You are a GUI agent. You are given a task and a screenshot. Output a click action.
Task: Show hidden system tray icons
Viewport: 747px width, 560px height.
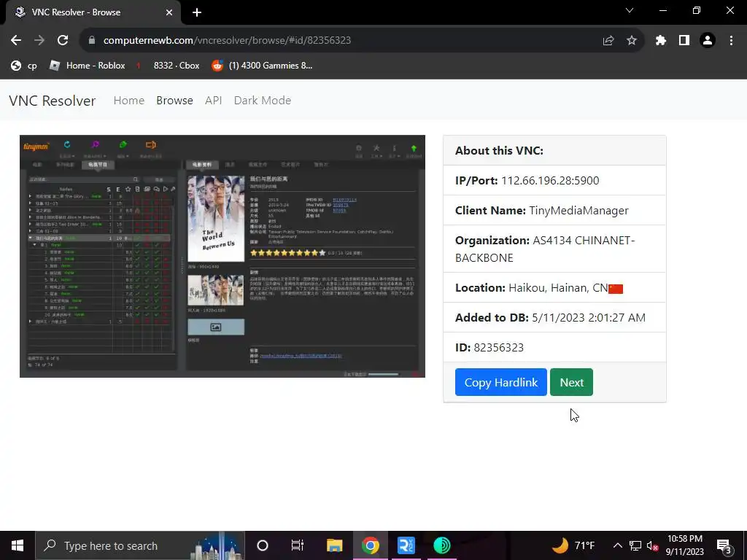click(x=617, y=545)
